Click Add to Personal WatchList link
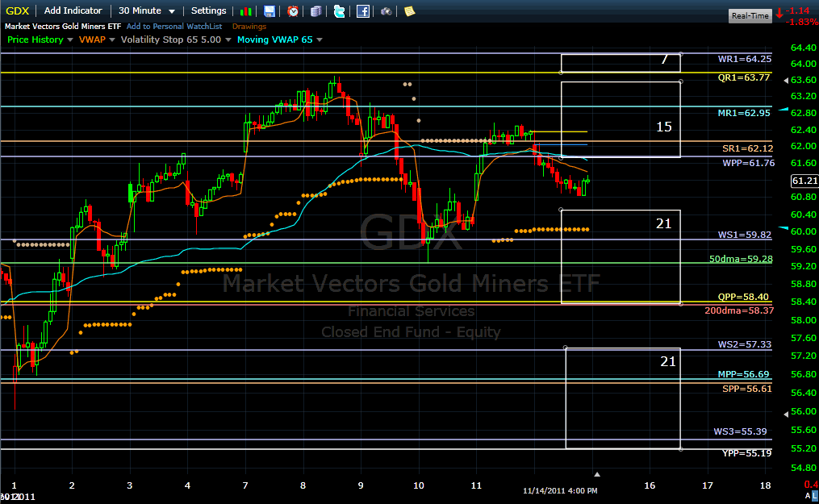 coord(174,26)
